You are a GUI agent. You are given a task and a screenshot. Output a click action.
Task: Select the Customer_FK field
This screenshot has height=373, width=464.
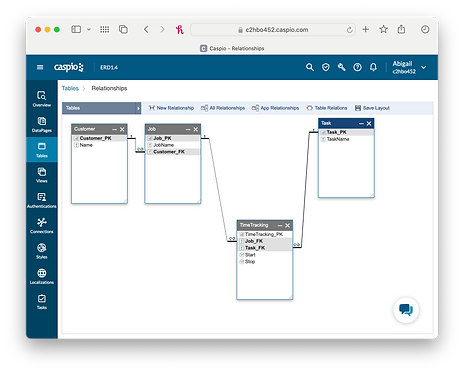pyautogui.click(x=173, y=152)
